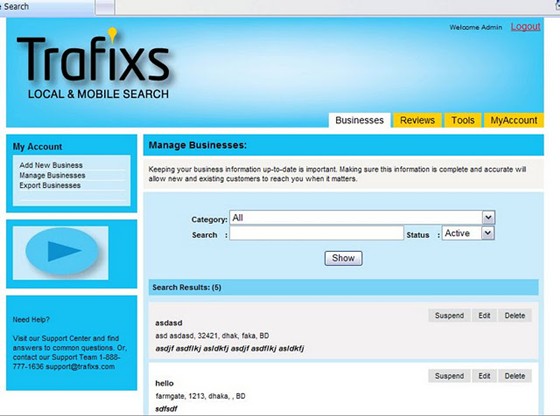Viewport: 560px width, 416px height.
Task: Select the asdasd business name
Action: click(x=169, y=323)
